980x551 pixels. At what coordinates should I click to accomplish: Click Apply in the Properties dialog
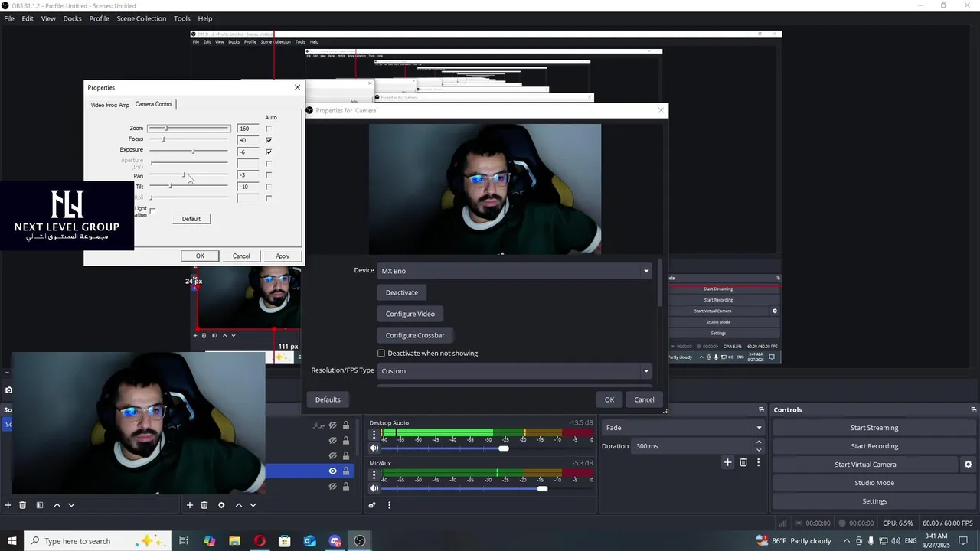click(283, 256)
